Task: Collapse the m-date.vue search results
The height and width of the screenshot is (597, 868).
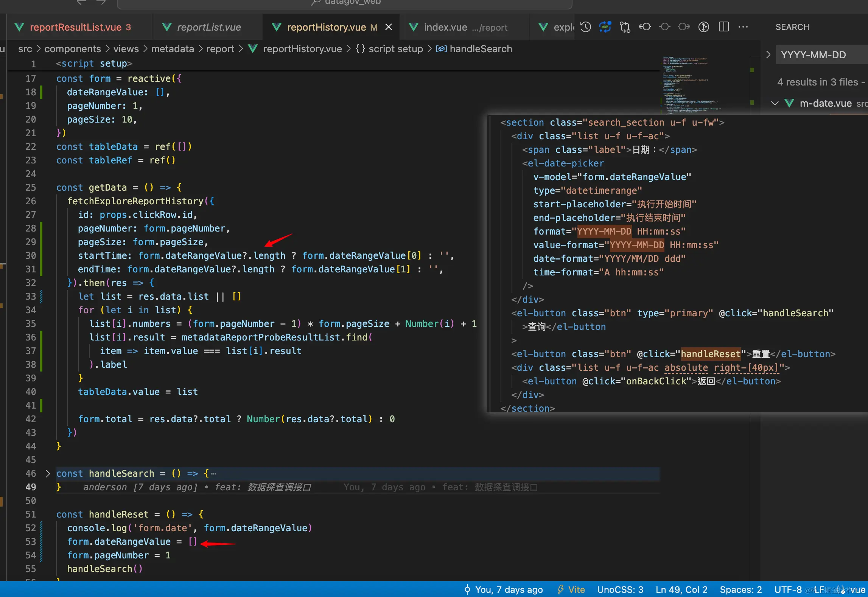Action: tap(775, 103)
